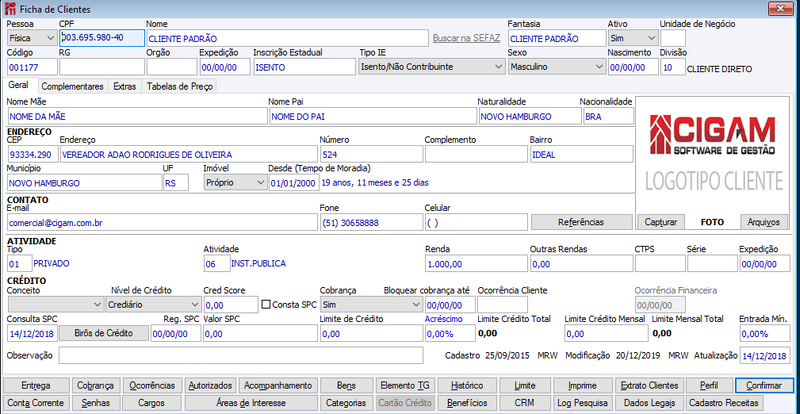
Task: Open Extrato Clientes button
Action: pyautogui.click(x=649, y=385)
